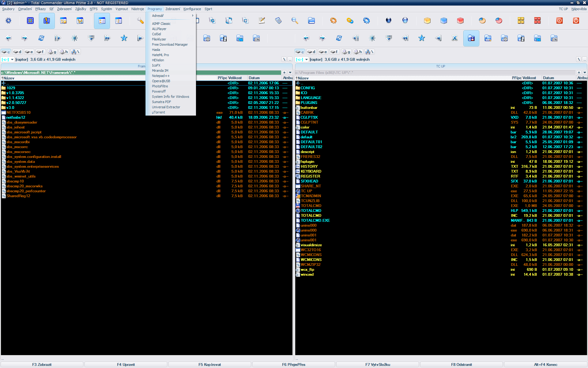Image resolution: width=588 pixels, height=368 pixels.
Task: Click F5 Kopírovat button
Action: [210, 365]
